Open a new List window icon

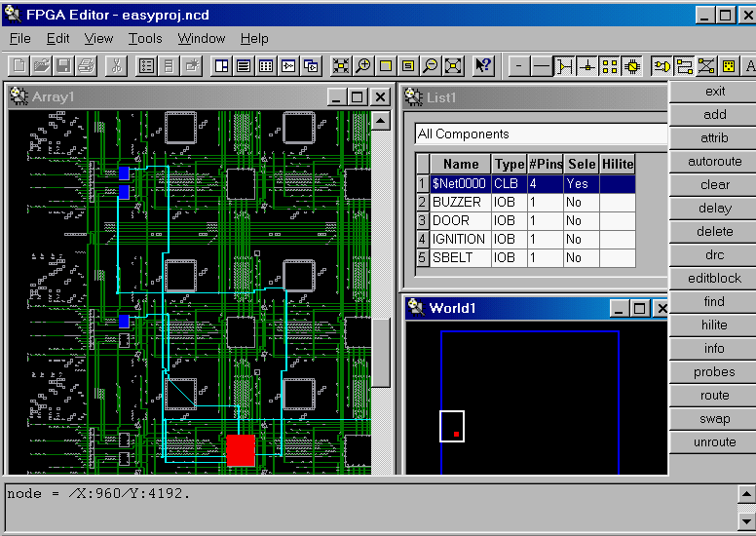pyautogui.click(x=244, y=66)
